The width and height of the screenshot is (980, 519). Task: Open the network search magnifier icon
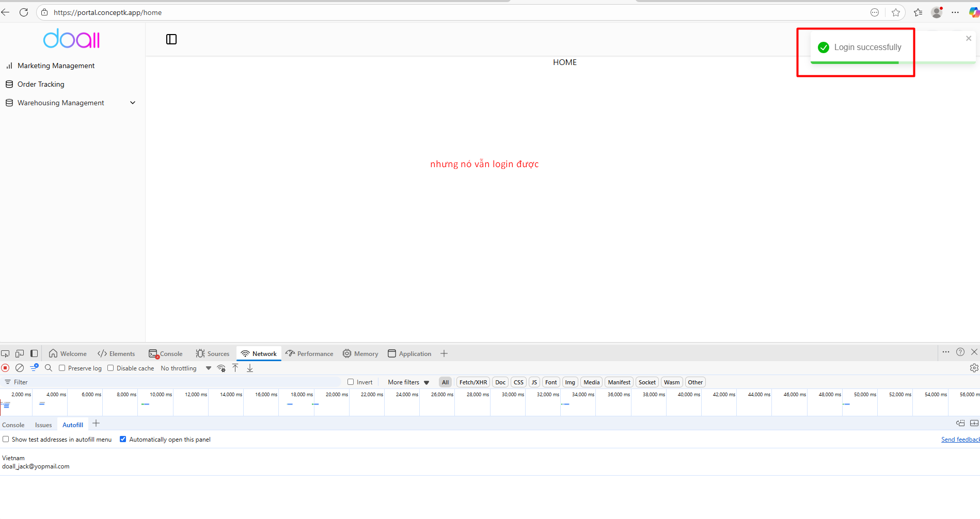tap(49, 368)
